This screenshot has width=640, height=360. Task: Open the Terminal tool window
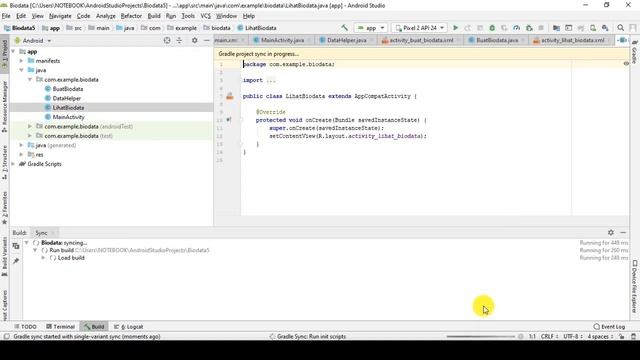coord(60,327)
